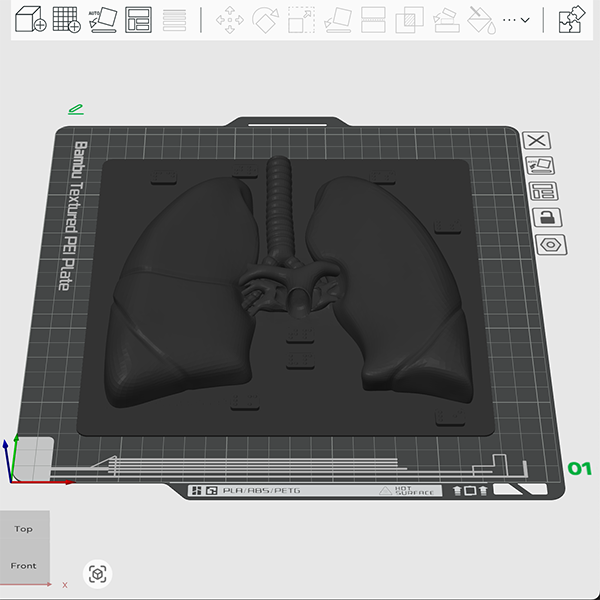600x600 pixels.
Task: Select the Rotate tool
Action: coord(265,19)
